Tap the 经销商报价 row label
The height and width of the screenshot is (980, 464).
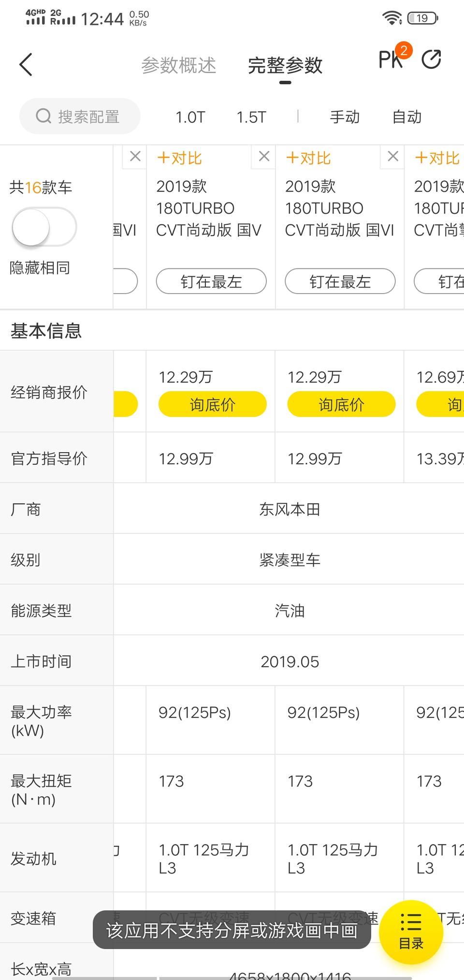pos(49,392)
